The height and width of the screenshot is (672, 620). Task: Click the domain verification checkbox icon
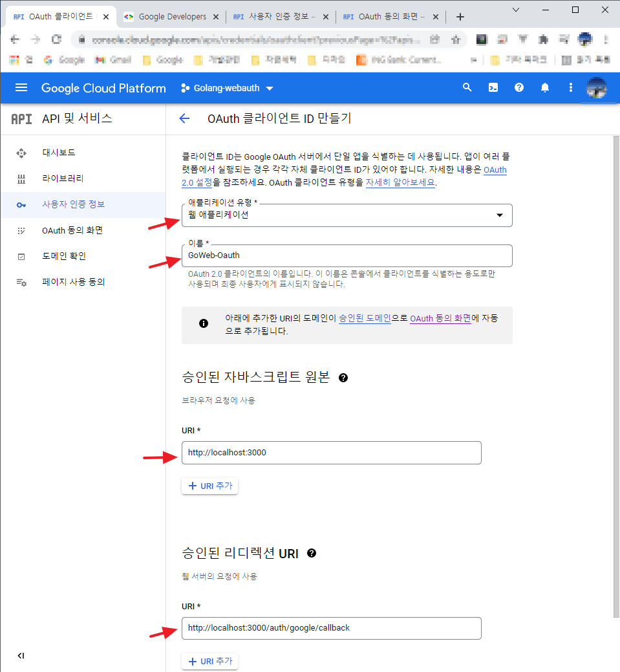tap(21, 257)
